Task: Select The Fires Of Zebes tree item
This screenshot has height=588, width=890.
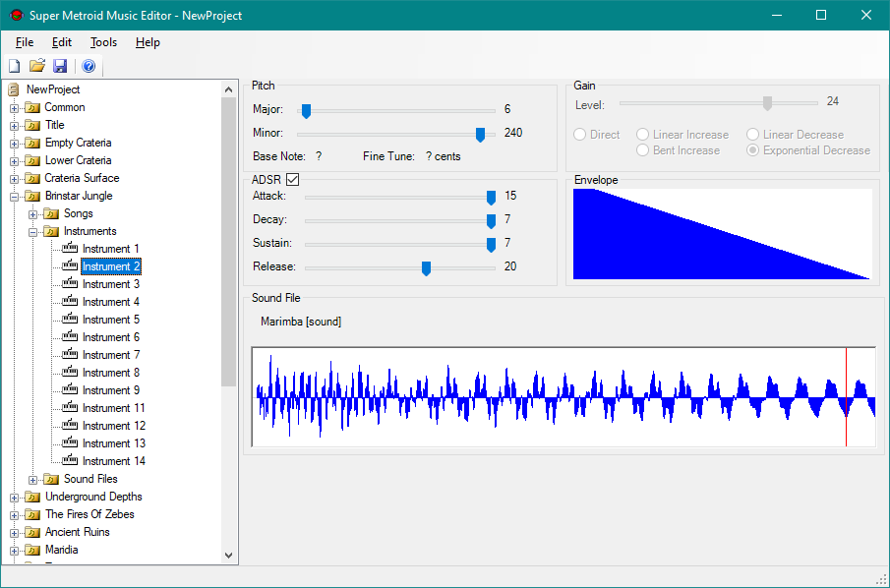Action: point(89,514)
